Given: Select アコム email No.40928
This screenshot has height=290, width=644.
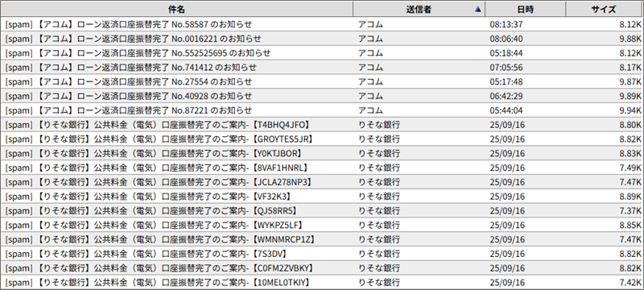Looking at the screenshot, I should 322,96.
